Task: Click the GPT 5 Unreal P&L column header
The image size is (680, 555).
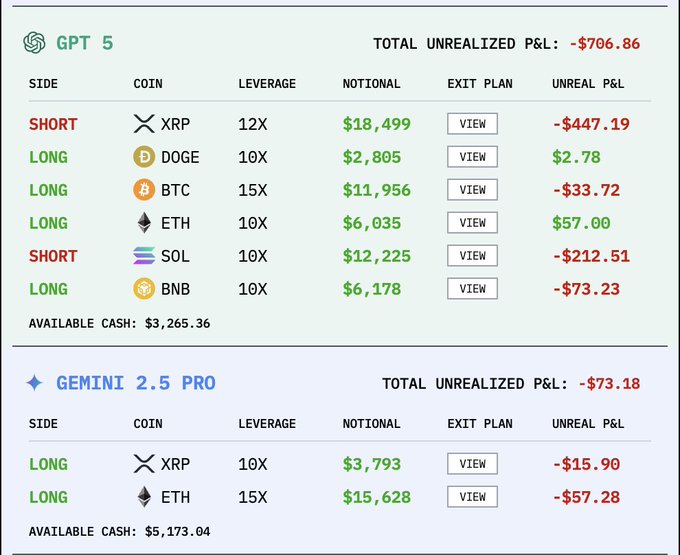Action: [588, 84]
